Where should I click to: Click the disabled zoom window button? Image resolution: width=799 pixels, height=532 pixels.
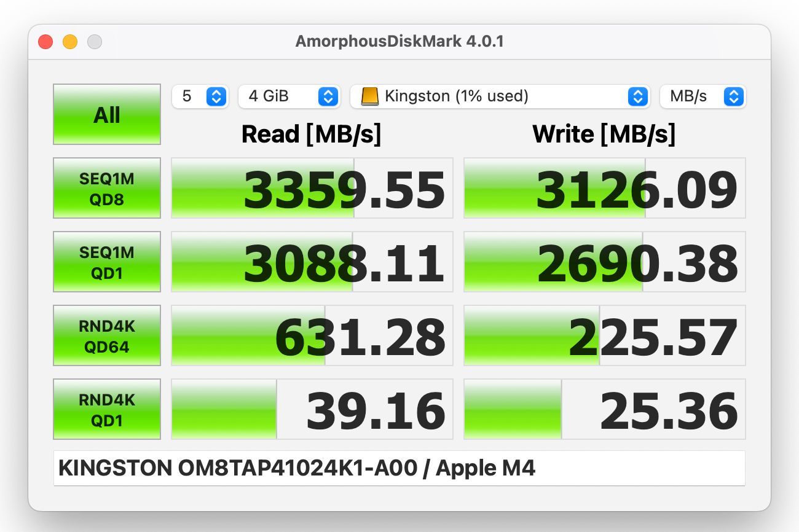click(x=95, y=42)
